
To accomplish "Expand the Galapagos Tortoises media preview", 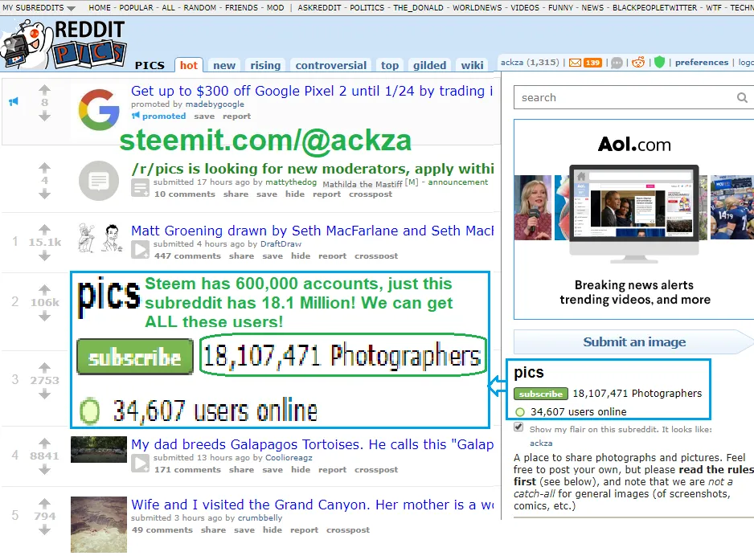I will pos(141,464).
